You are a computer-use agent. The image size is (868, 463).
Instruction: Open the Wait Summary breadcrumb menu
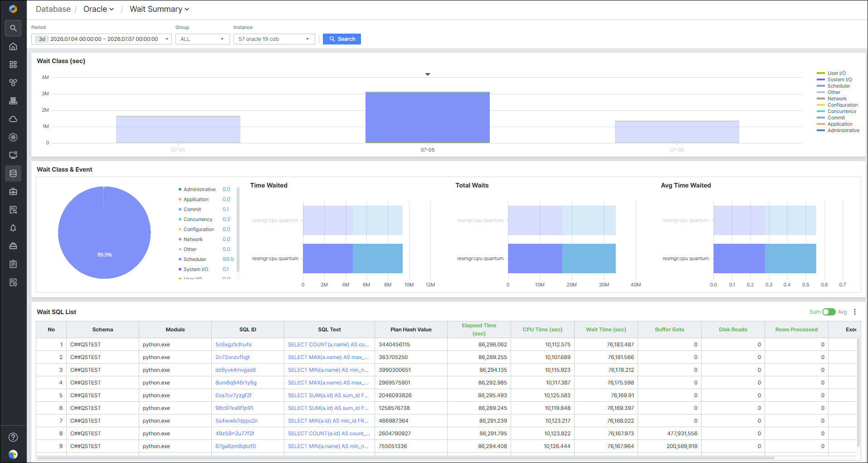tap(159, 9)
